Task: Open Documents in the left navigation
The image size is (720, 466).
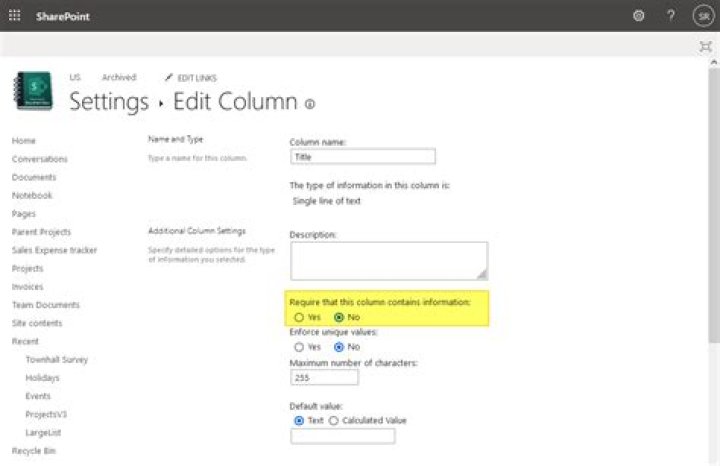Action: [x=34, y=177]
